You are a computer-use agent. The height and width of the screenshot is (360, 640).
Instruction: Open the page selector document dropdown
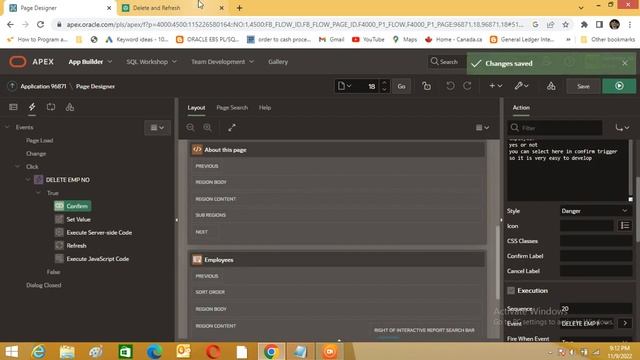(x=344, y=86)
